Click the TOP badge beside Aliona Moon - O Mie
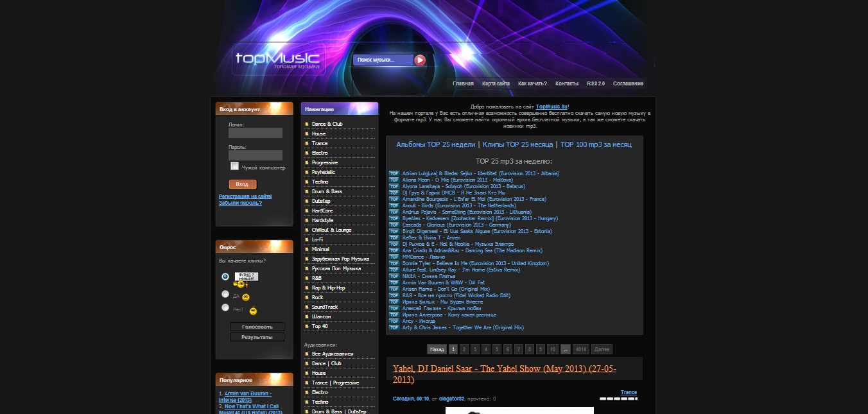This screenshot has width=868, height=414. (x=394, y=180)
